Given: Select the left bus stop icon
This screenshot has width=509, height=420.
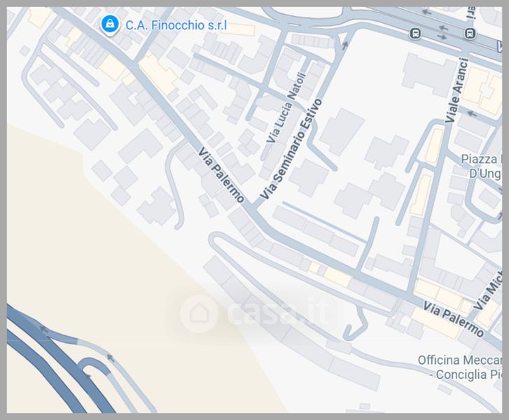Looking at the screenshot, I should 415,33.
